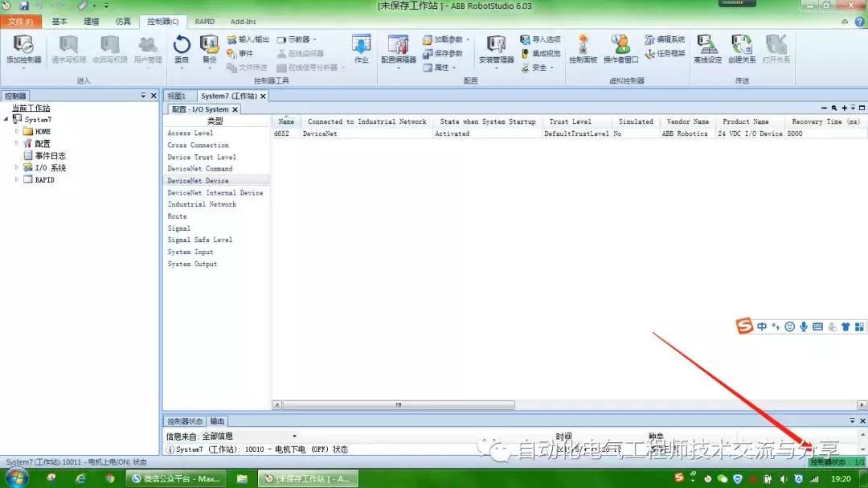Click the Trust Level column header
Viewport: 868px width, 488px height.
coord(570,121)
